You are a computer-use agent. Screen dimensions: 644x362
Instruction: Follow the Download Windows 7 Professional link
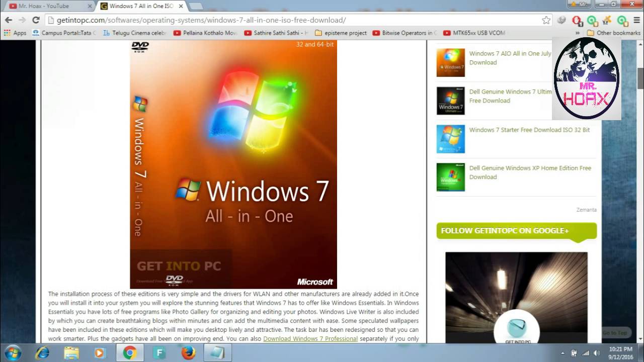[x=310, y=339]
